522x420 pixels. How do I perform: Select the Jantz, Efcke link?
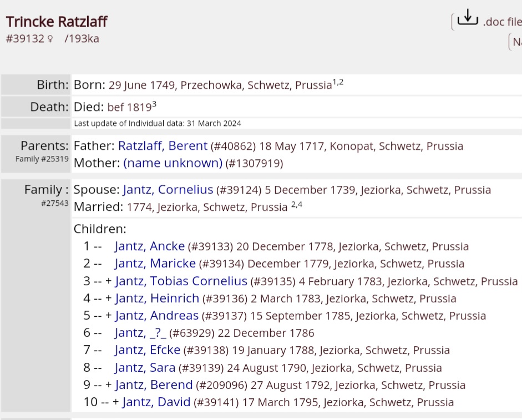click(x=147, y=350)
